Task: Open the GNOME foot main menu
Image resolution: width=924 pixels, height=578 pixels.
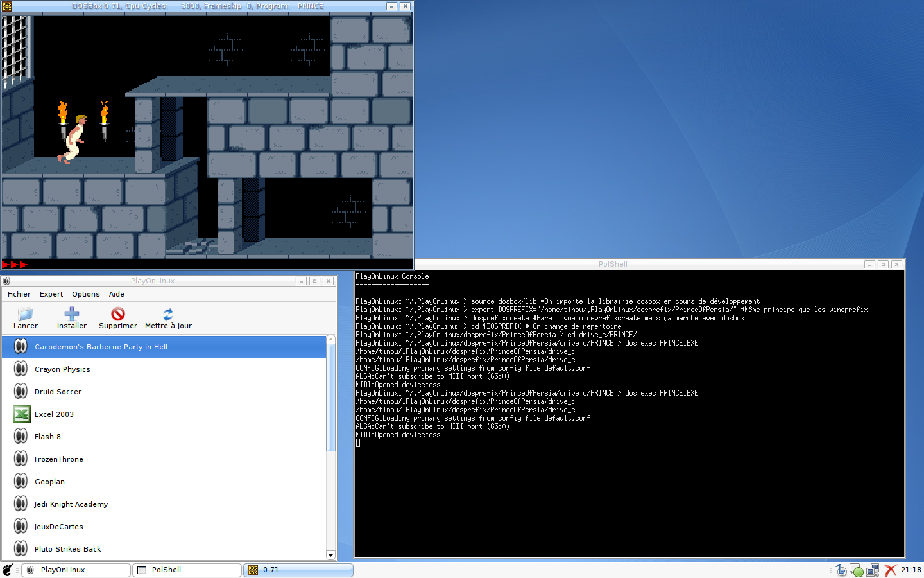Action: pos(8,570)
